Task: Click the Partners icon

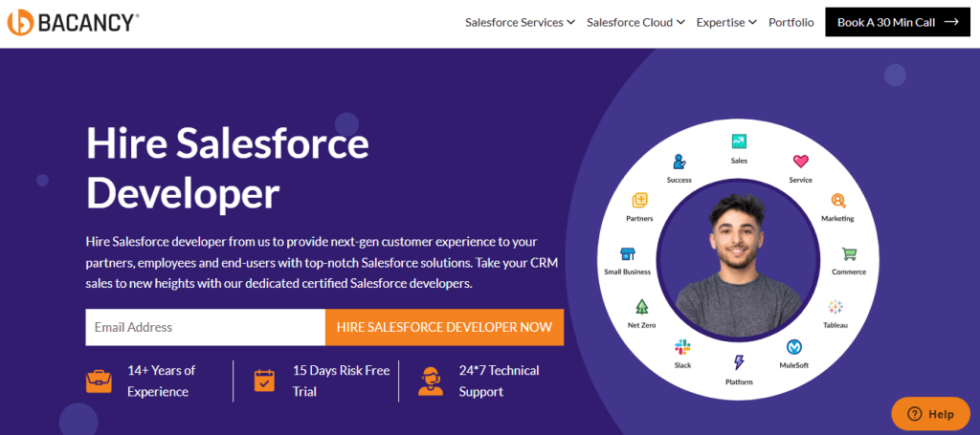Action: coord(640,201)
